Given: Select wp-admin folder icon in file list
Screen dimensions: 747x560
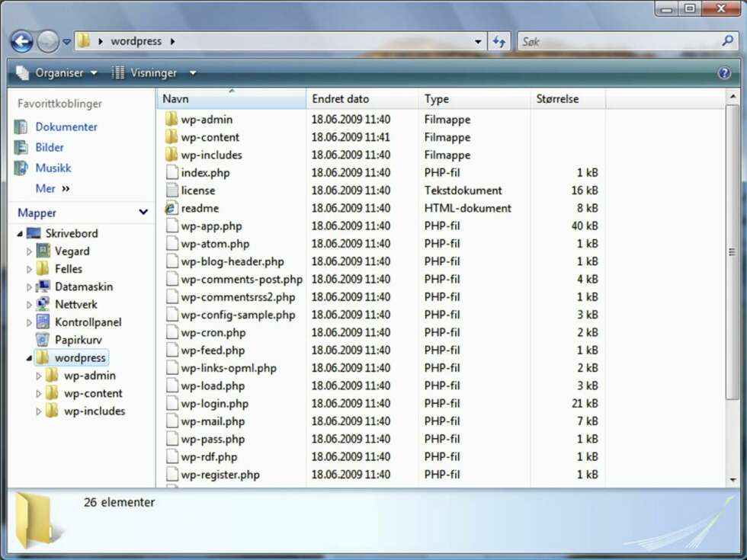Looking at the screenshot, I should tap(171, 119).
